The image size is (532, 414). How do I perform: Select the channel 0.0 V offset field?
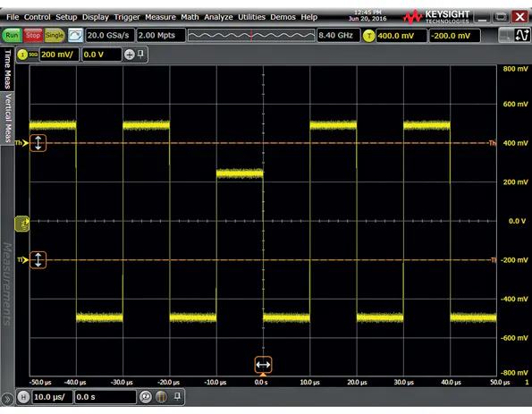(x=101, y=55)
